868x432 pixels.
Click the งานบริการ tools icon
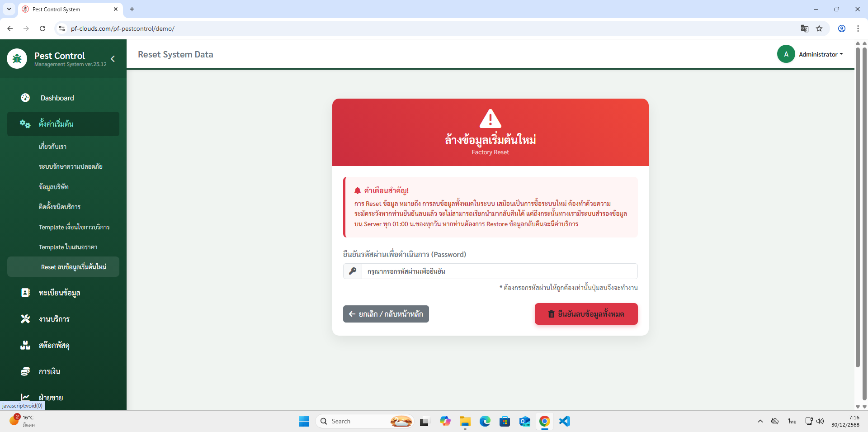[25, 319]
